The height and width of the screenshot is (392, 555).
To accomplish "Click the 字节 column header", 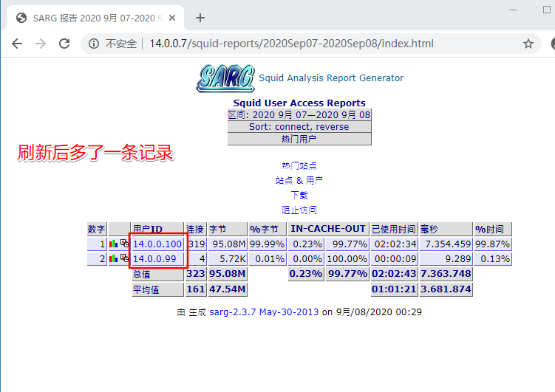I will 227,229.
